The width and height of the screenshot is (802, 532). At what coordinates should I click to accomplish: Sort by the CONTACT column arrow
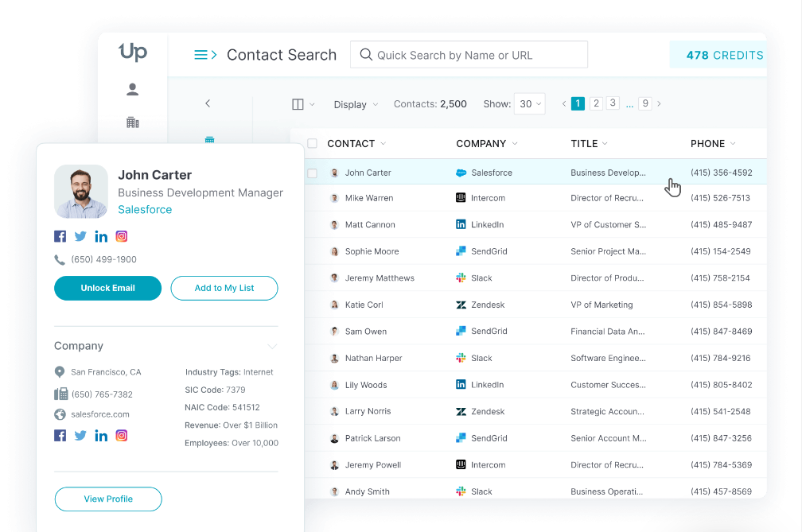click(383, 144)
